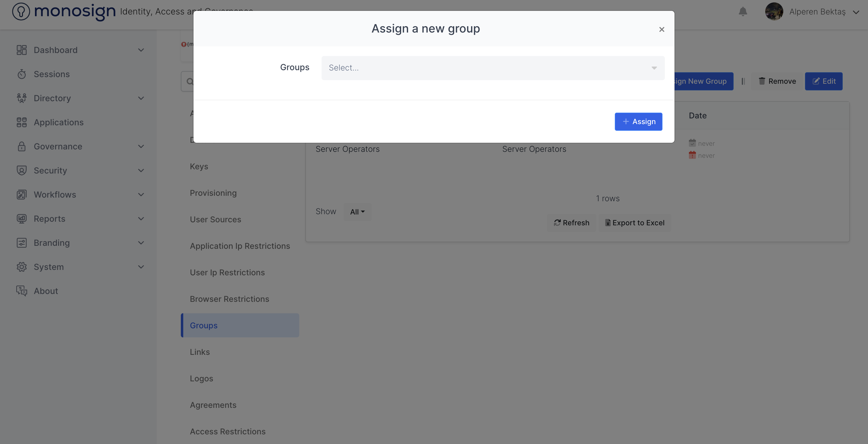The image size is (868, 444).
Task: Click the notification bell icon
Action: (743, 12)
